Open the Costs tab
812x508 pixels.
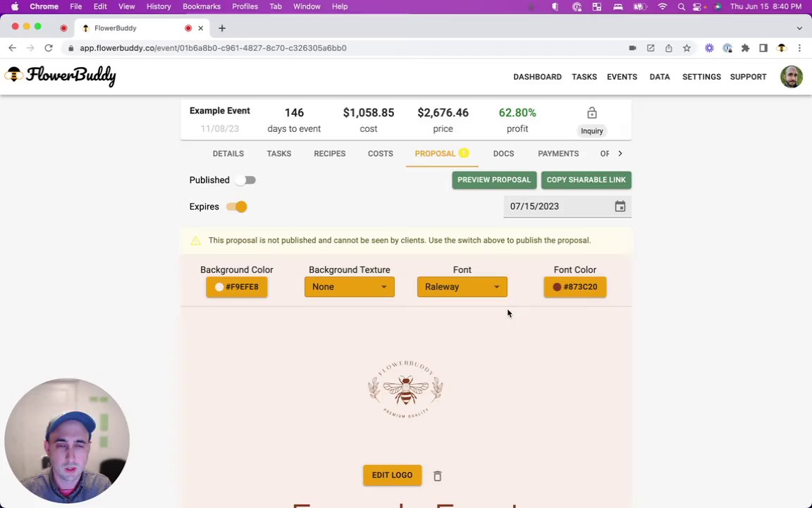[x=381, y=153]
